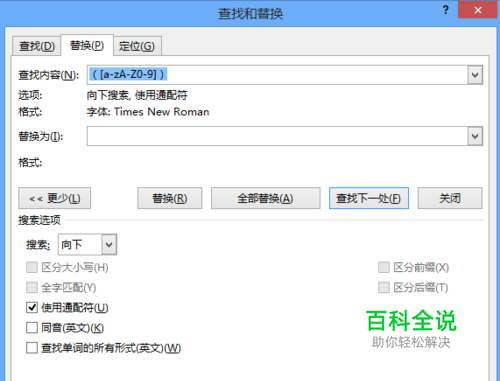Toggle the 区分前缀(X) checkbox
The image size is (500, 381).
coord(384,267)
